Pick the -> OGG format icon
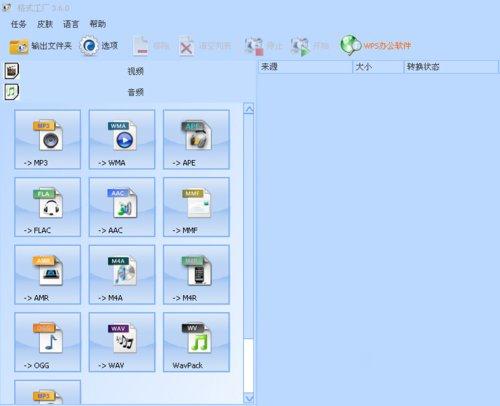Screen dimensions: 500x406 [x=48, y=342]
